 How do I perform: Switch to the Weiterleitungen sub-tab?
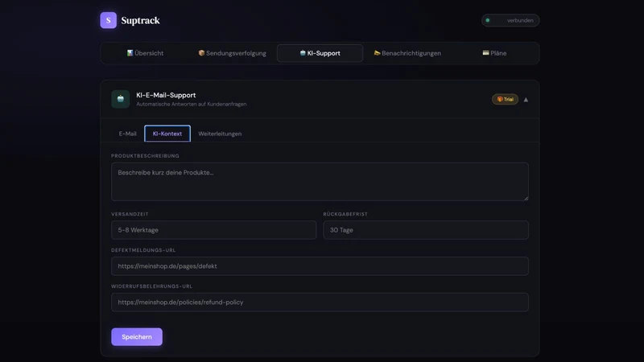(220, 134)
